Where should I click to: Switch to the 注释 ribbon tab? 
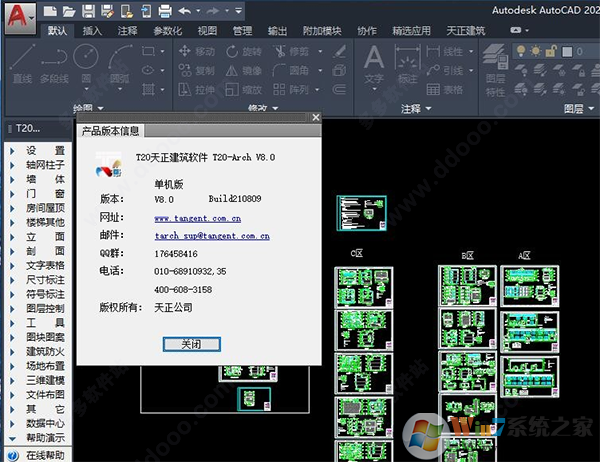(x=127, y=31)
